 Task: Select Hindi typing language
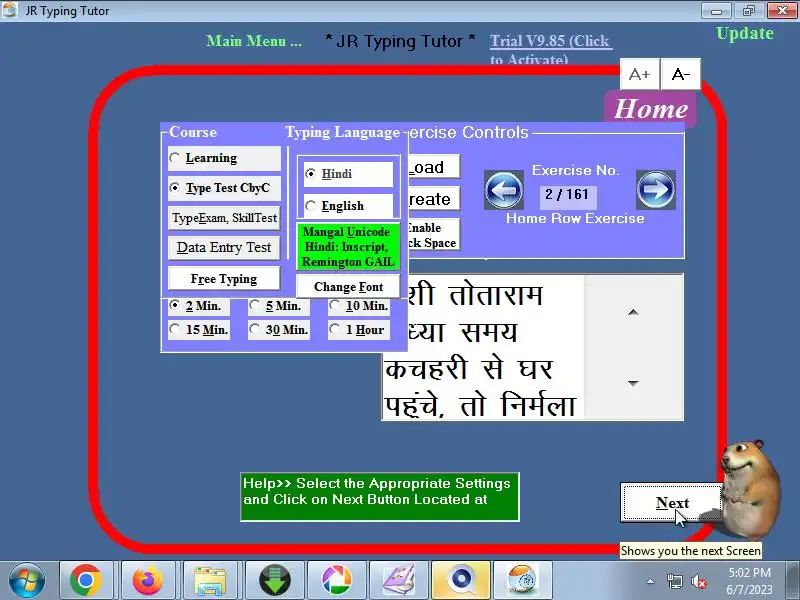[348, 174]
